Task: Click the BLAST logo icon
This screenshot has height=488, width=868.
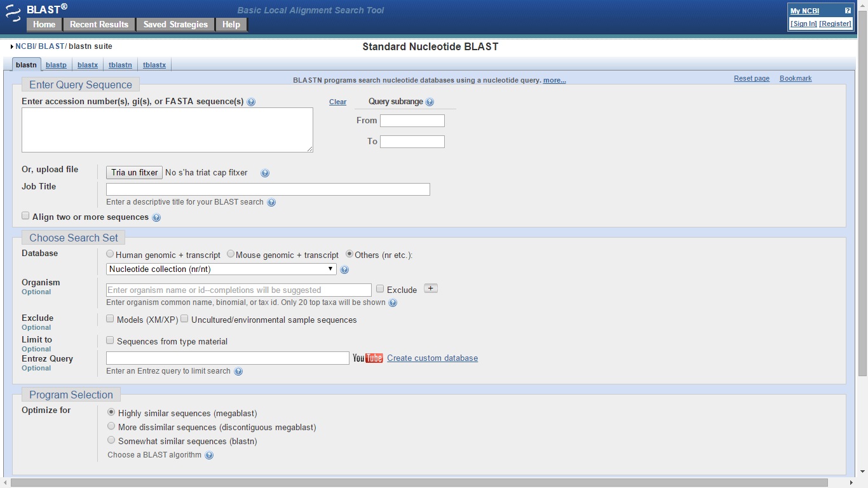Action: (13, 12)
